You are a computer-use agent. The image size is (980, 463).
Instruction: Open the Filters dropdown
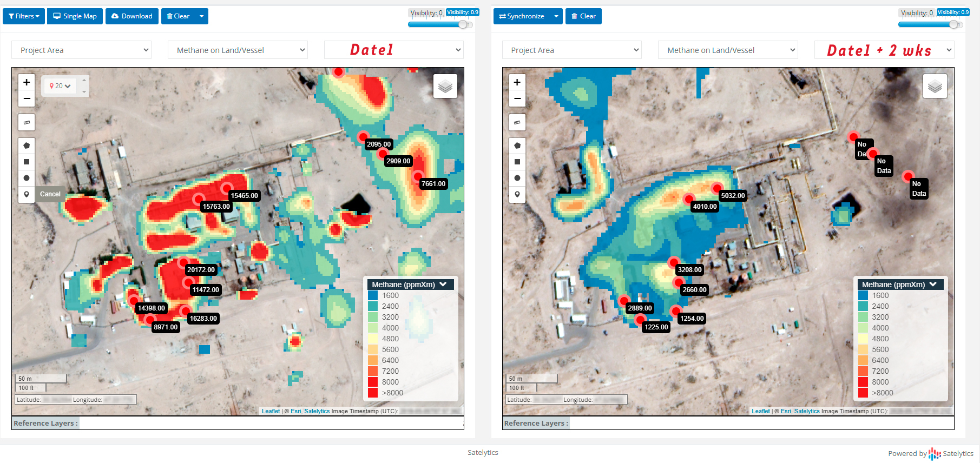[24, 16]
